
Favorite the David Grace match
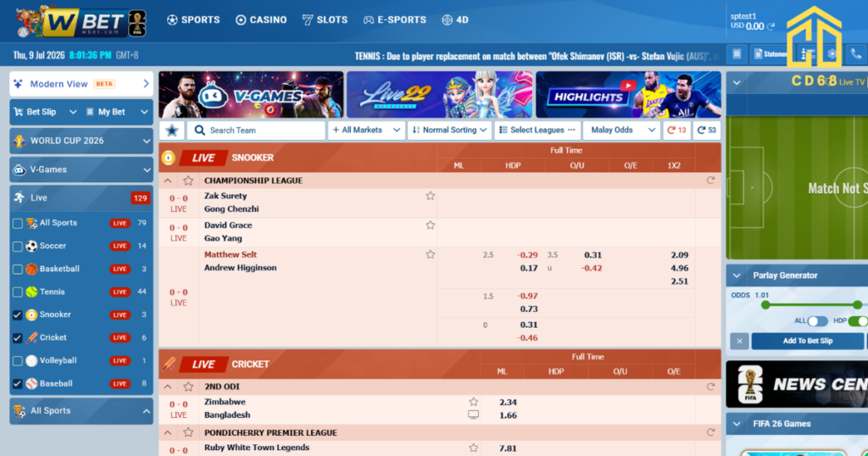(x=430, y=225)
